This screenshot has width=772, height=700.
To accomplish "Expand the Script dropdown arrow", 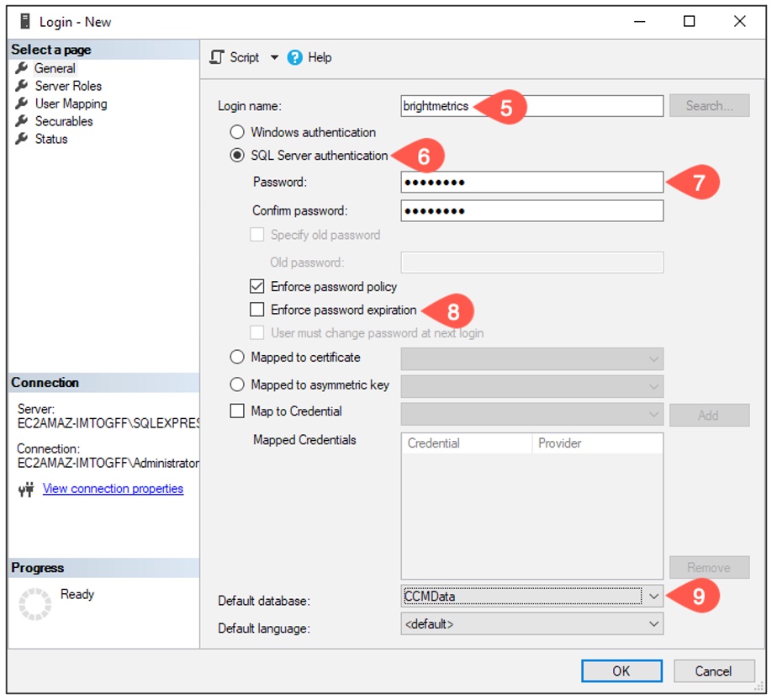I will point(274,57).
